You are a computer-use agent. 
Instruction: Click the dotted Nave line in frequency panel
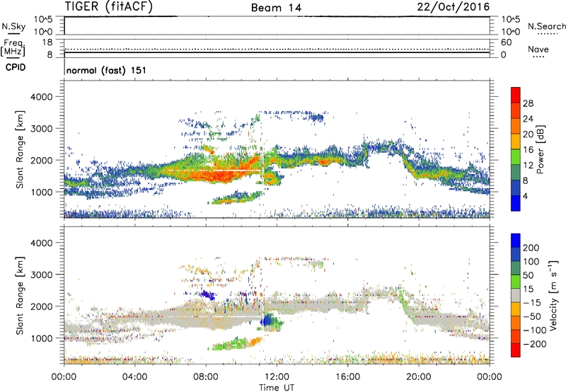click(277, 49)
